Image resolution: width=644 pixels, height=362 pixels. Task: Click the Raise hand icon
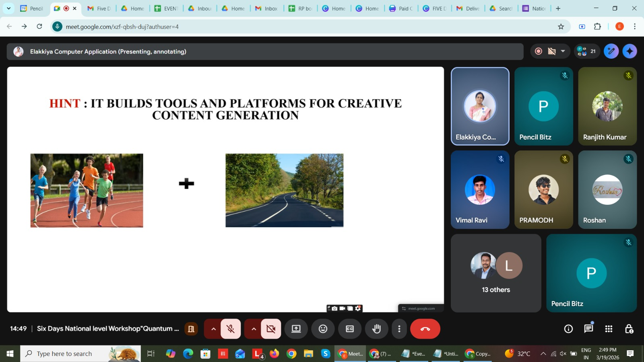pyautogui.click(x=376, y=329)
